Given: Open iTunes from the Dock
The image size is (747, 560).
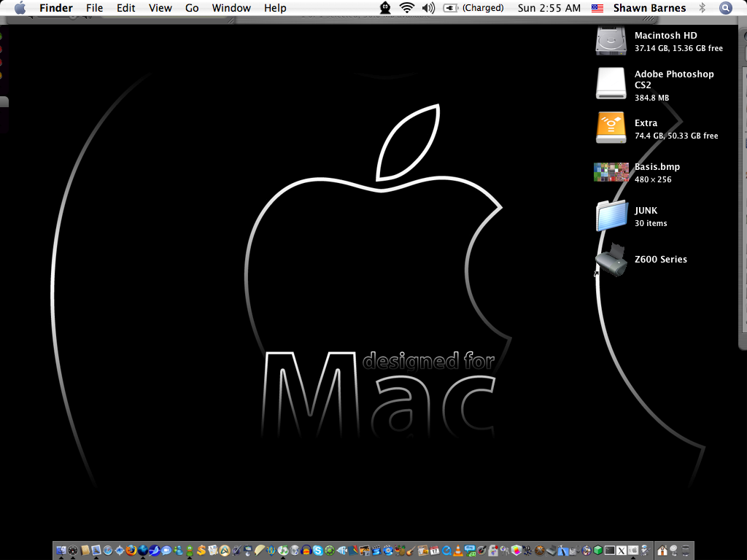Looking at the screenshot, I should (282, 551).
